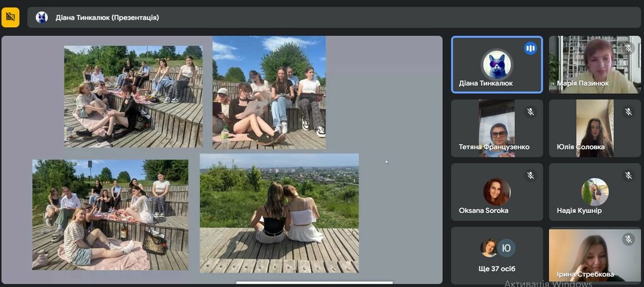Click the photo of two girls overlooking the city
Screen dimensions: 644x287
[x=279, y=213]
